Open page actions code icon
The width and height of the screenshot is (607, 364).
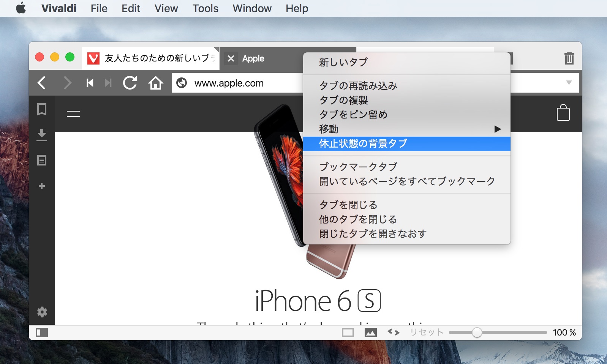[x=394, y=332]
